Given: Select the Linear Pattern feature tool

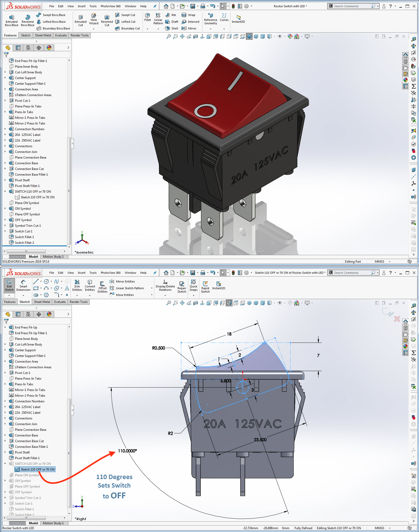Looking at the screenshot, I should [158, 19].
